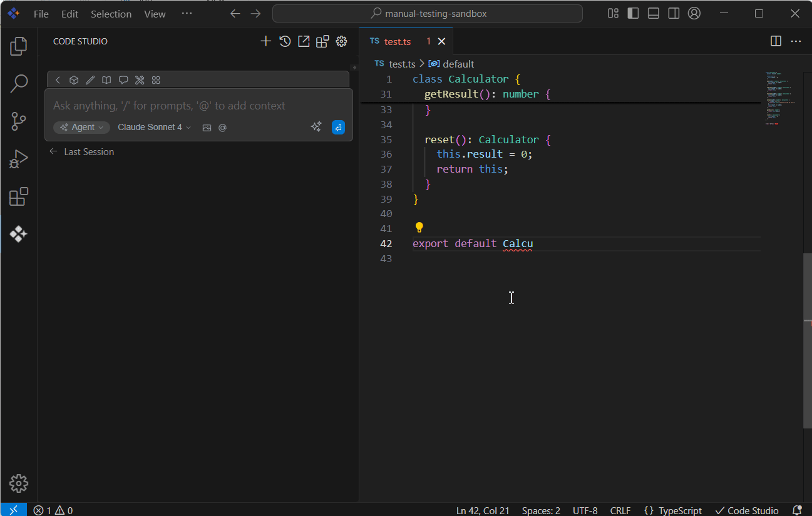
Task: Open Code Studio panel settings gear
Action: point(341,41)
